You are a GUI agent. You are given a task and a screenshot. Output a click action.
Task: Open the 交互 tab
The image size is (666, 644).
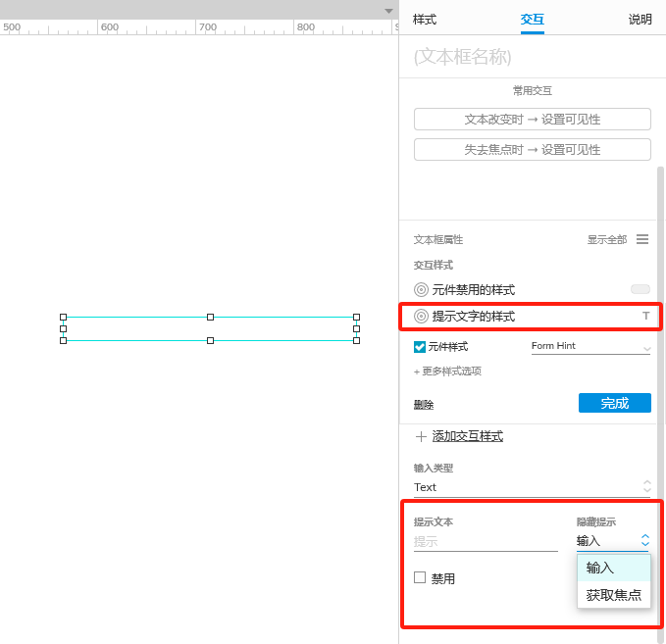coord(533,20)
